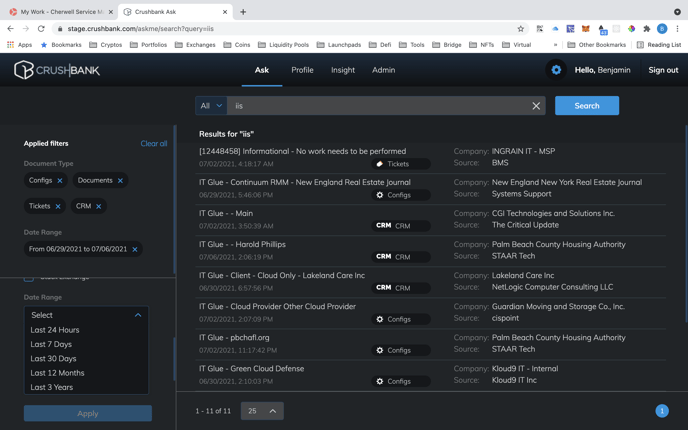Viewport: 688px width, 430px height.
Task: Click Configs badge on pbchafl.org result
Action: (401, 350)
